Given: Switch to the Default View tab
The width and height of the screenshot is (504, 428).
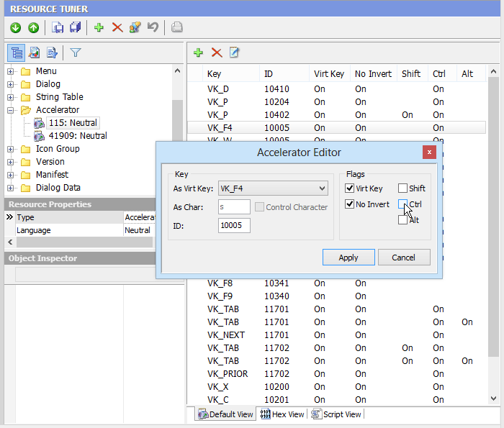Looking at the screenshot, I should coord(225,414).
